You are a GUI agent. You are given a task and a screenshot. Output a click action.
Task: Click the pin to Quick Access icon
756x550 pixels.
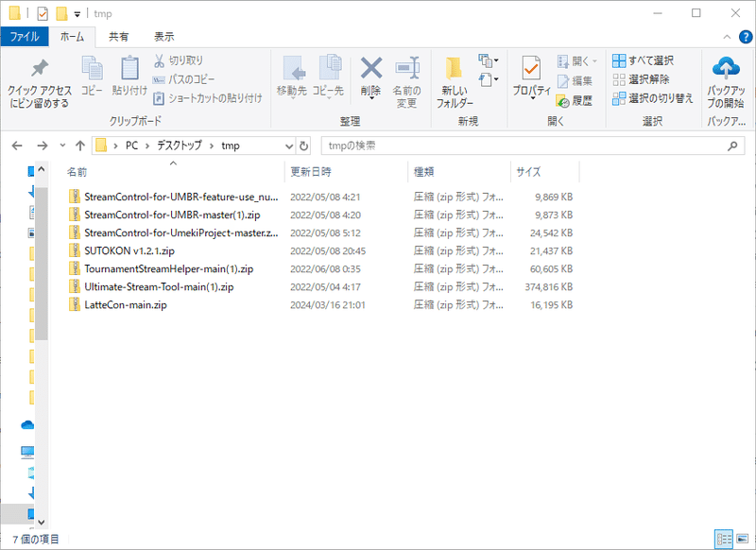coord(39,68)
